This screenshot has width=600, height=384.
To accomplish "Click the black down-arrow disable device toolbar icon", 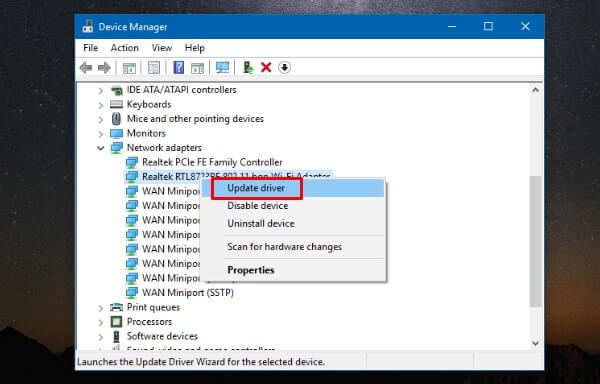I will coord(284,68).
